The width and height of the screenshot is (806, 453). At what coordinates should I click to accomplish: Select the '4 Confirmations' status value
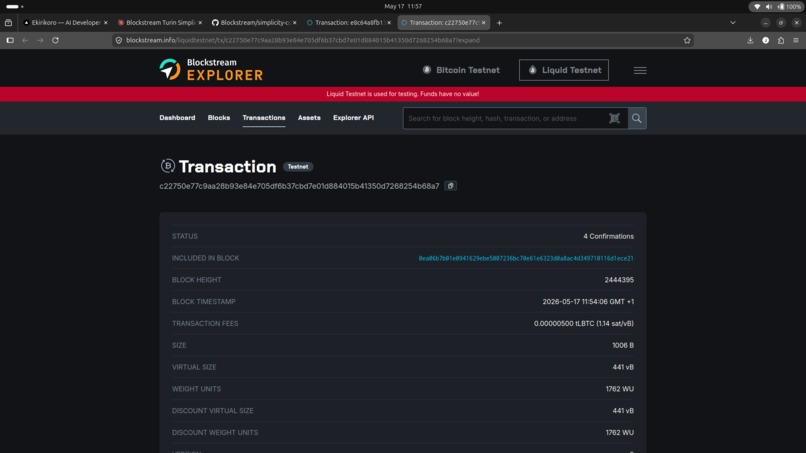tap(608, 236)
